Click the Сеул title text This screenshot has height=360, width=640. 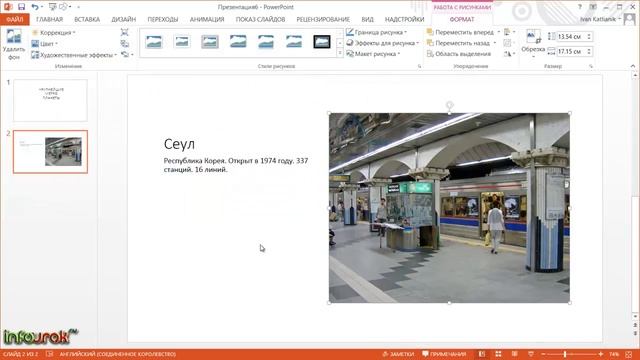click(180, 144)
